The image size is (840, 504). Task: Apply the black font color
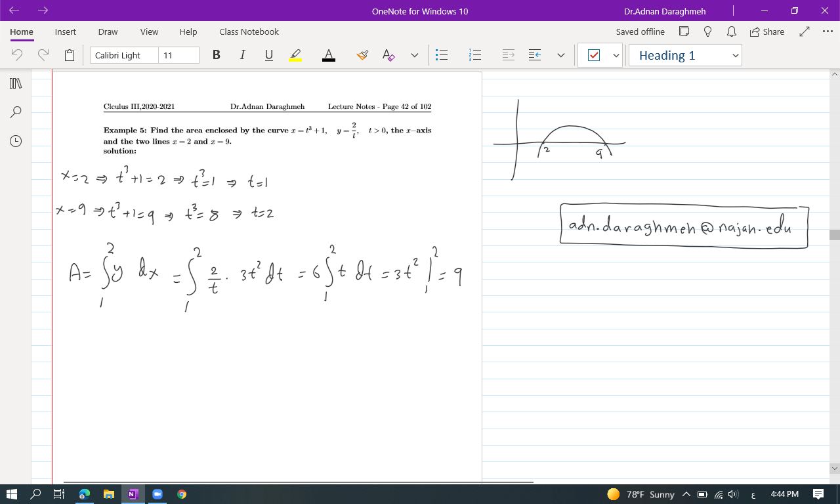(329, 55)
